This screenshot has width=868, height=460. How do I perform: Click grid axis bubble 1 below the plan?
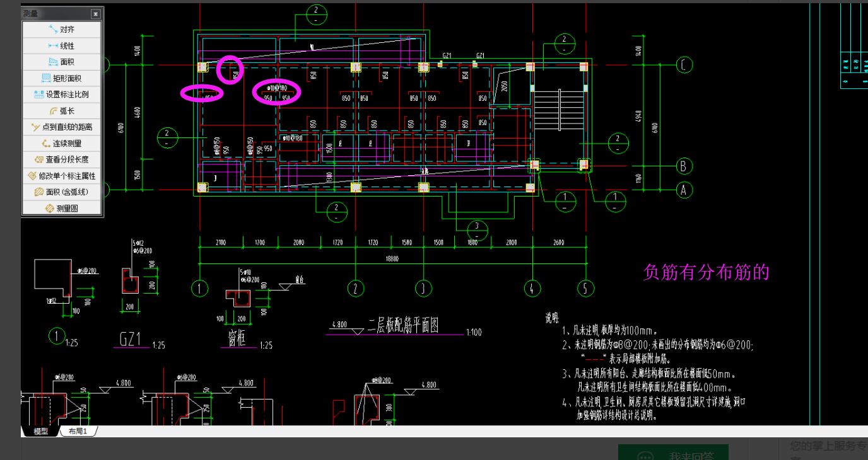[199, 289]
